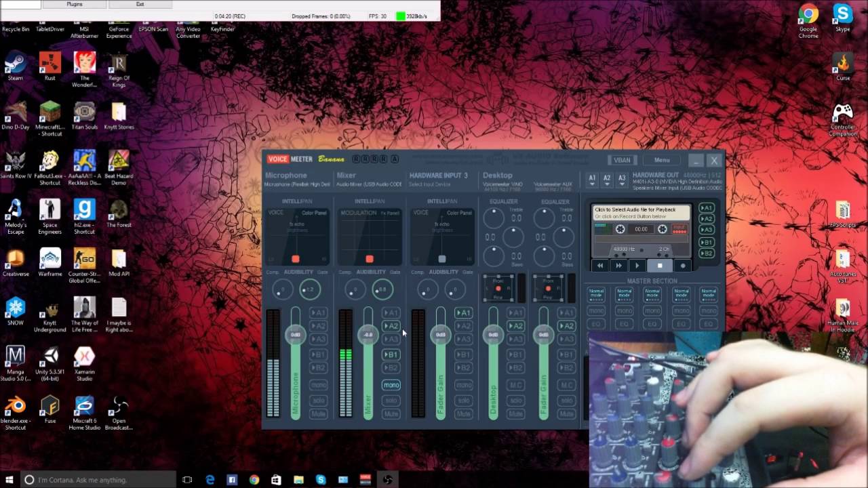Select the Recycle Bin desktop icon
This screenshot has height=488, width=868.
[16, 28]
